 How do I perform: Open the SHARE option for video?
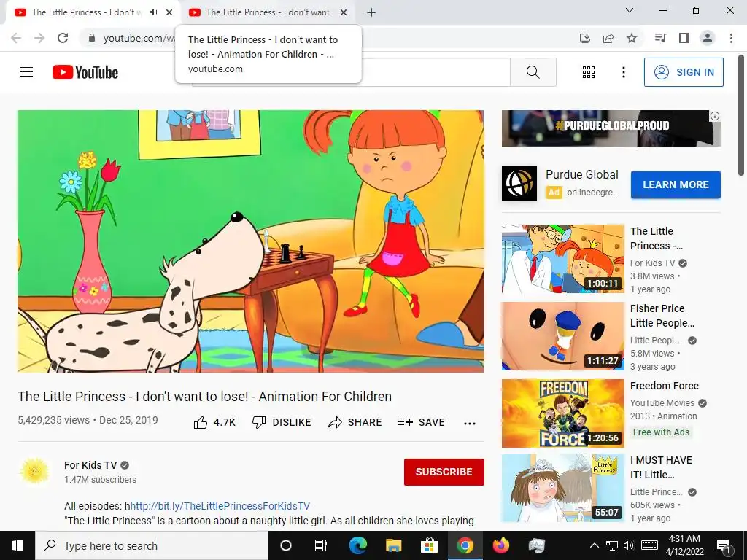(x=355, y=422)
